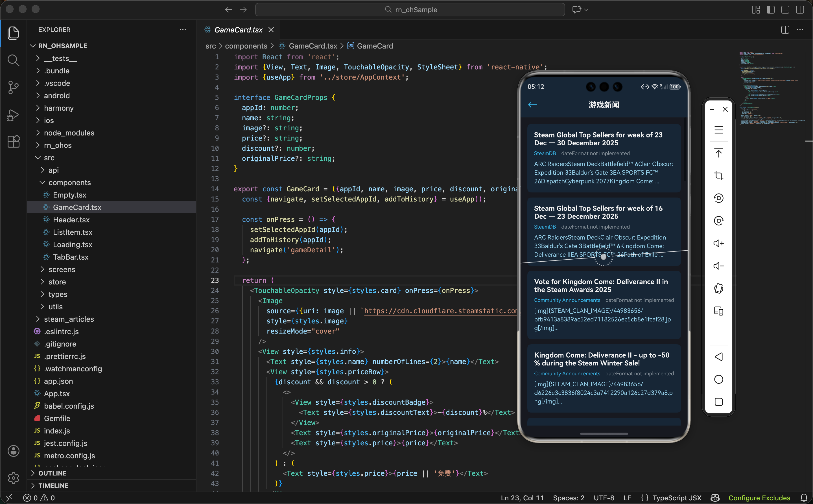Switch to the GameCard.tsx editor tab
813x504 pixels.
click(238, 30)
